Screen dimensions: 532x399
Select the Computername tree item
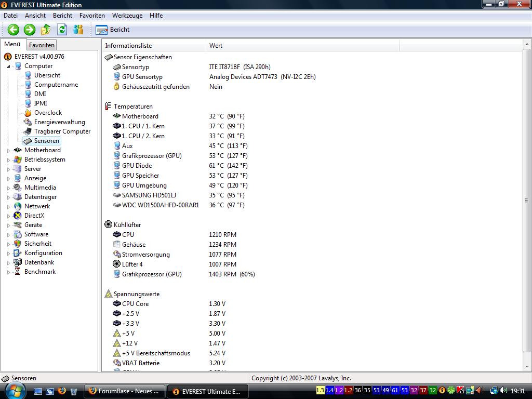click(x=56, y=85)
